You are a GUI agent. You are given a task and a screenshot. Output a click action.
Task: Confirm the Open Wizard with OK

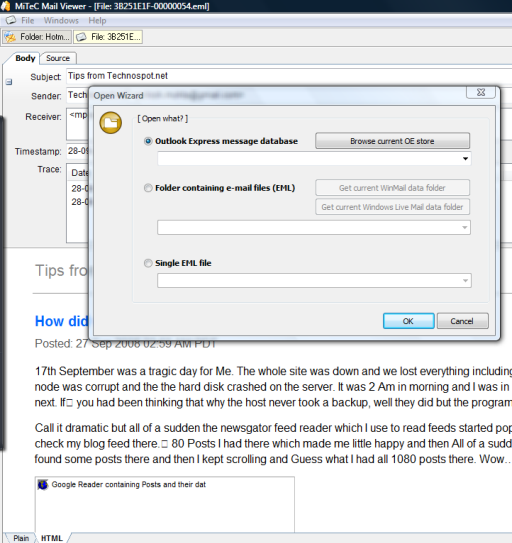coord(408,321)
